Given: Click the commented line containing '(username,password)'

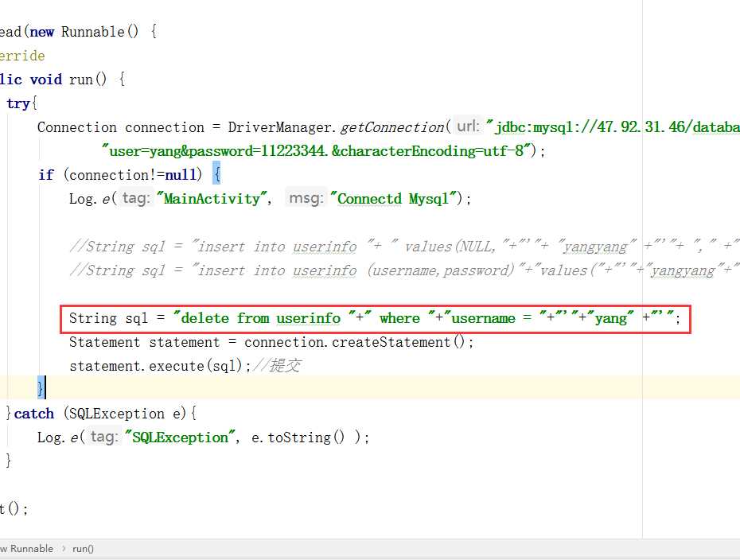Looking at the screenshot, I should [x=404, y=270].
